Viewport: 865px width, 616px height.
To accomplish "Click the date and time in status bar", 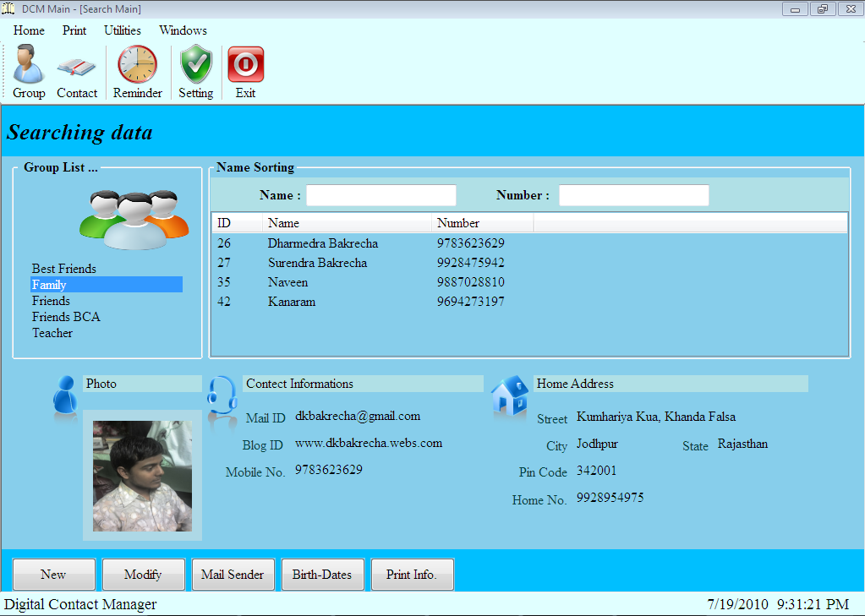I will tap(778, 604).
